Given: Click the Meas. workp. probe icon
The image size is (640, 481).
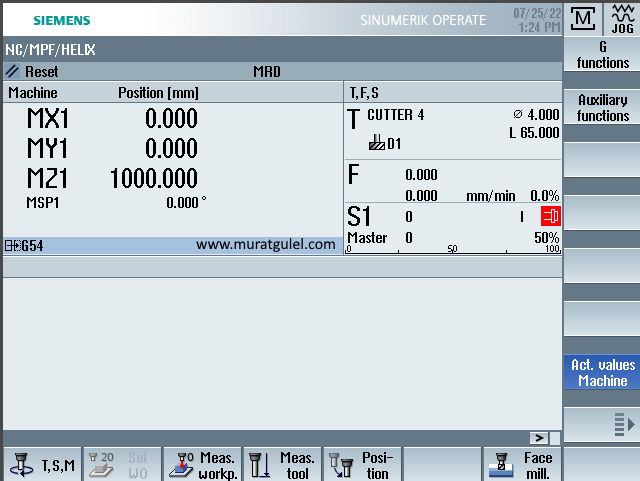Looking at the screenshot, I should click(182, 465).
